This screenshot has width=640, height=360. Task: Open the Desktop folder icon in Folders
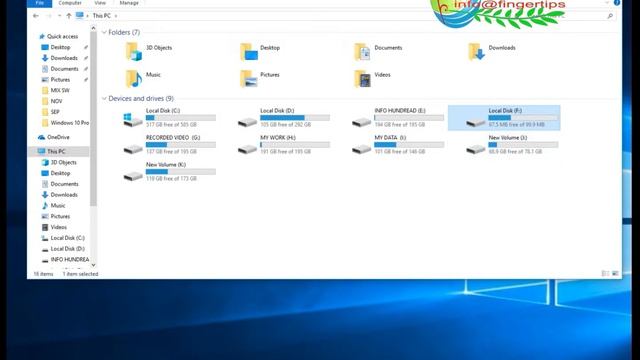249,52
